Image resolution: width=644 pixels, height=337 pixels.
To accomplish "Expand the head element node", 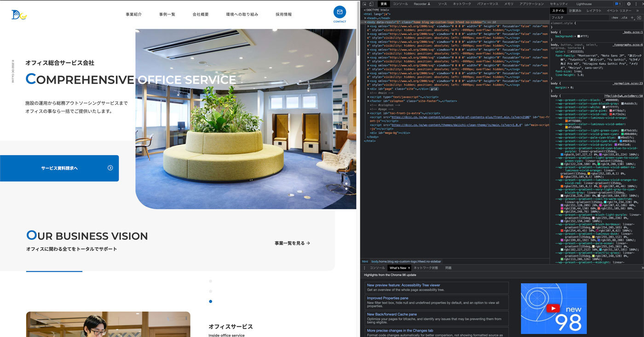I will click(366, 18).
